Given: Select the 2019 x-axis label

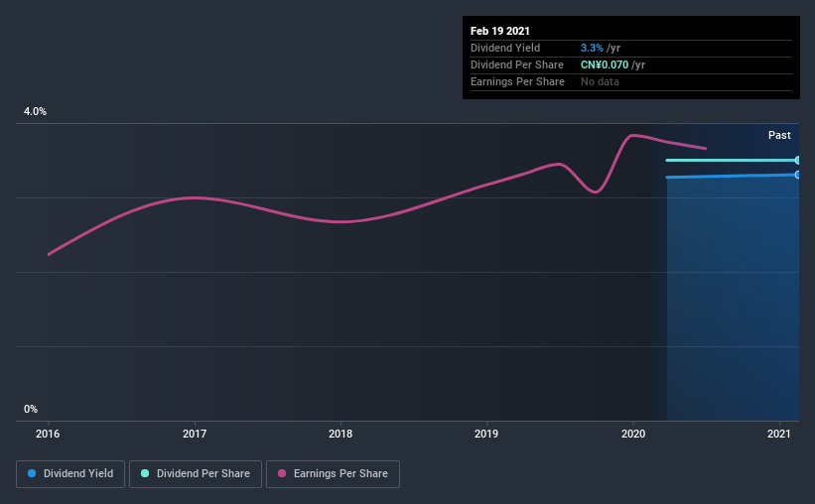Looking at the screenshot, I should [486, 434].
